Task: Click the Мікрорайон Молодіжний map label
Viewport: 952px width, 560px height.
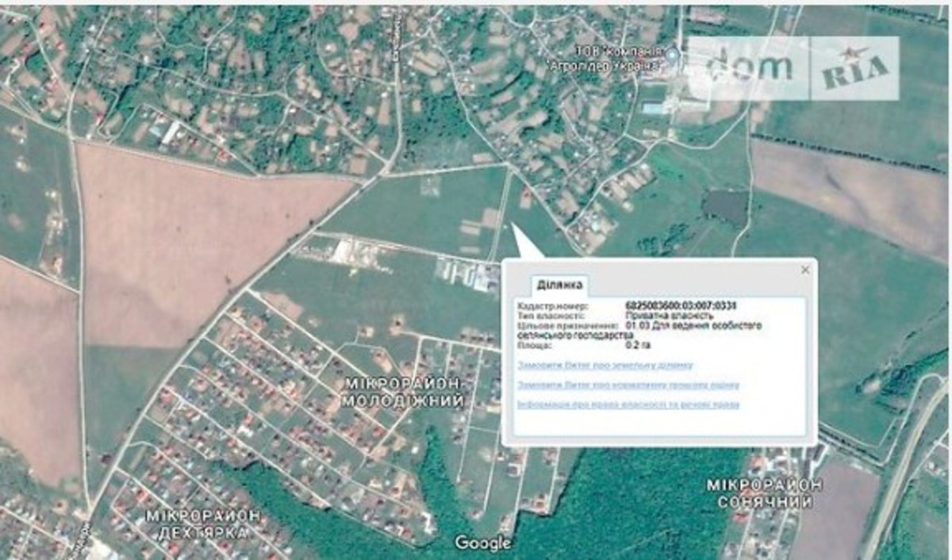Action: coord(403,393)
